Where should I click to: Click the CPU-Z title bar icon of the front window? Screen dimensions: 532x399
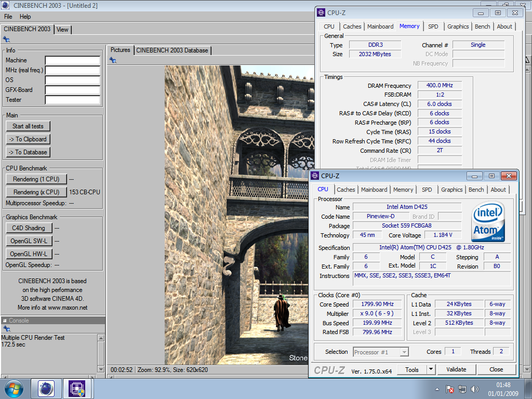tap(315, 176)
